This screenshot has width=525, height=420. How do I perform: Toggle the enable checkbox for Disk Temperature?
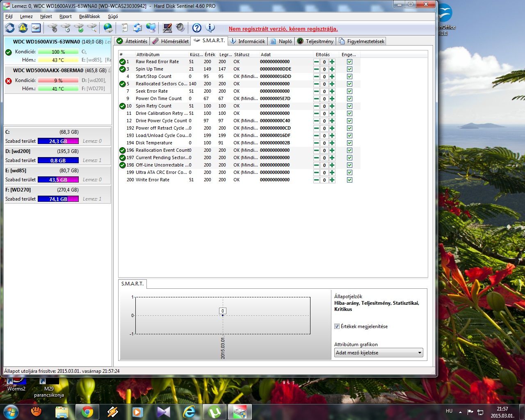[349, 143]
